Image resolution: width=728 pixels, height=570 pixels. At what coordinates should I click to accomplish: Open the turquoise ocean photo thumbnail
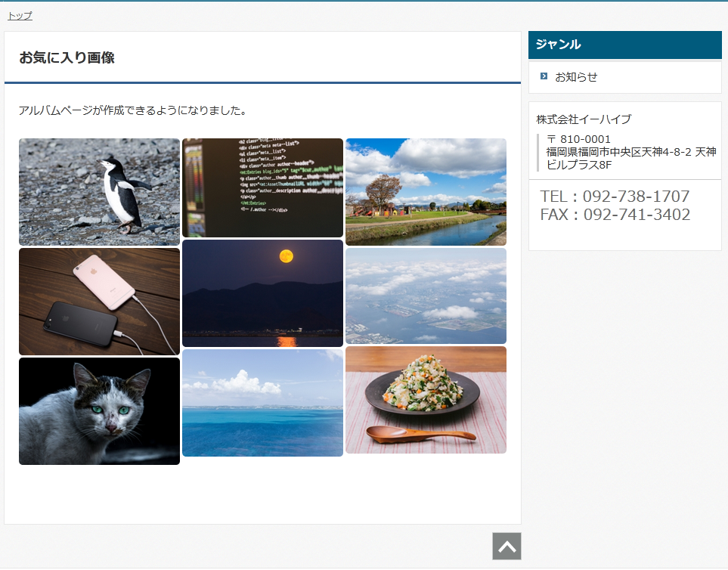[x=262, y=403]
